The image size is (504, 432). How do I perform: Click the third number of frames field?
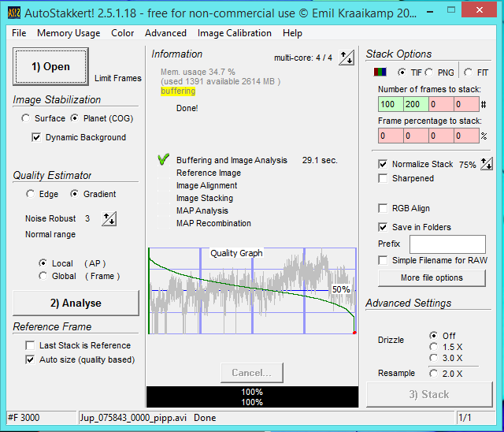pos(441,104)
